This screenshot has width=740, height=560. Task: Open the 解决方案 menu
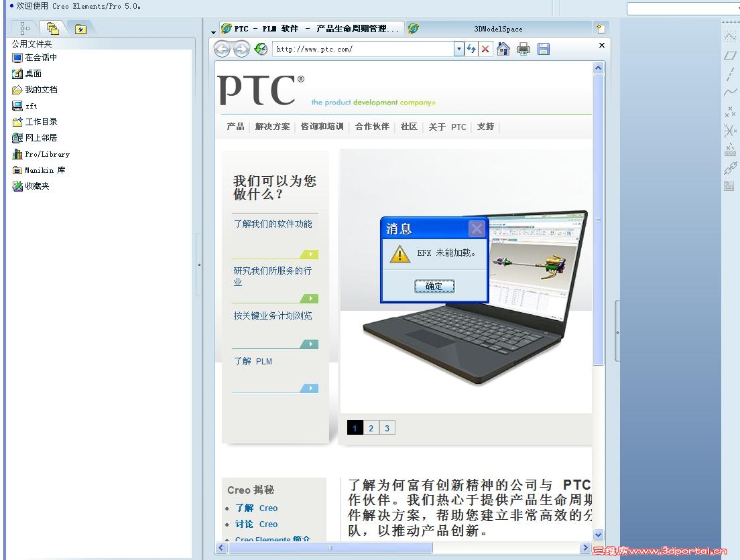click(x=272, y=127)
